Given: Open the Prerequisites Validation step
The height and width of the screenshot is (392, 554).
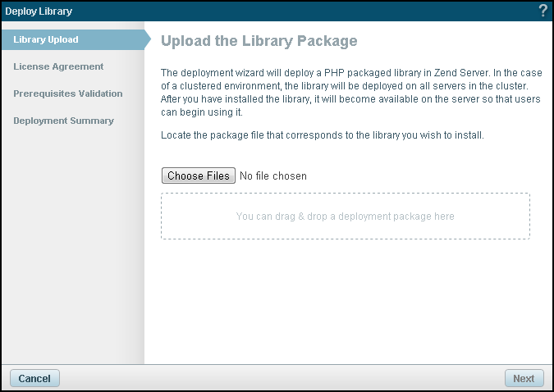Looking at the screenshot, I should click(68, 93).
